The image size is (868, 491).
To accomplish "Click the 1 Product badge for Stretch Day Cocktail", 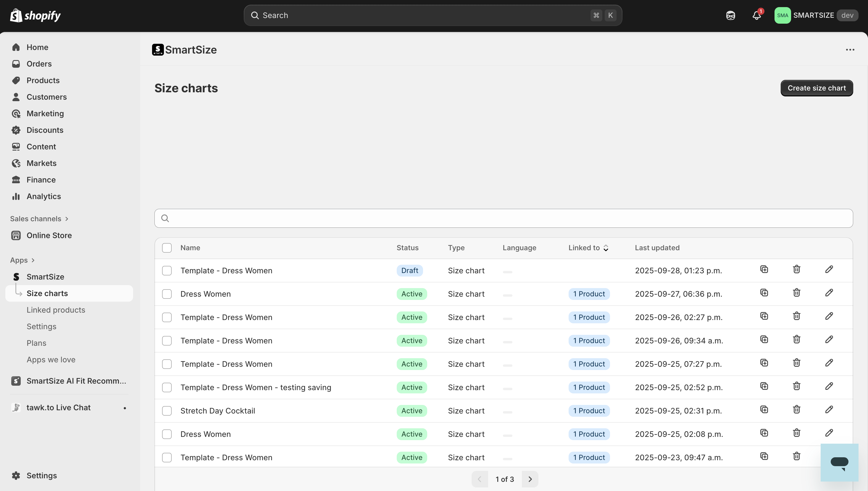I will [589, 411].
